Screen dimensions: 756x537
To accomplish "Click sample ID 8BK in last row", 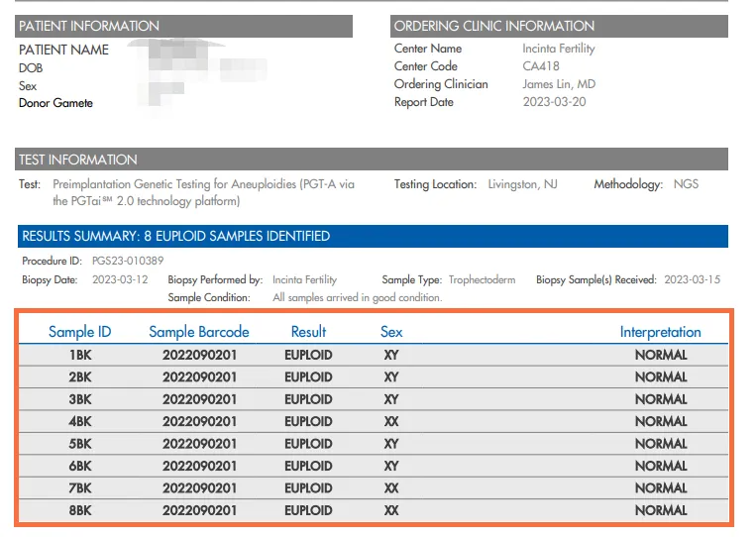I will 80,510.
